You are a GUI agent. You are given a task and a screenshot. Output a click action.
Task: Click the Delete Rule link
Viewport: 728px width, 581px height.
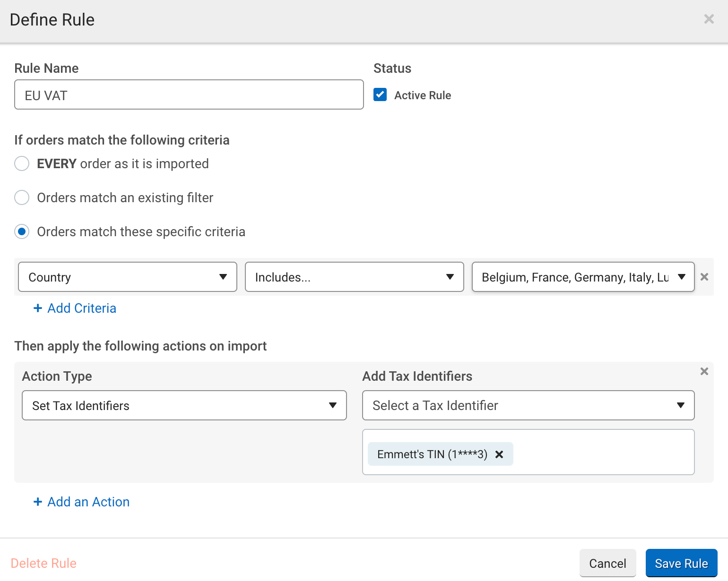click(43, 563)
